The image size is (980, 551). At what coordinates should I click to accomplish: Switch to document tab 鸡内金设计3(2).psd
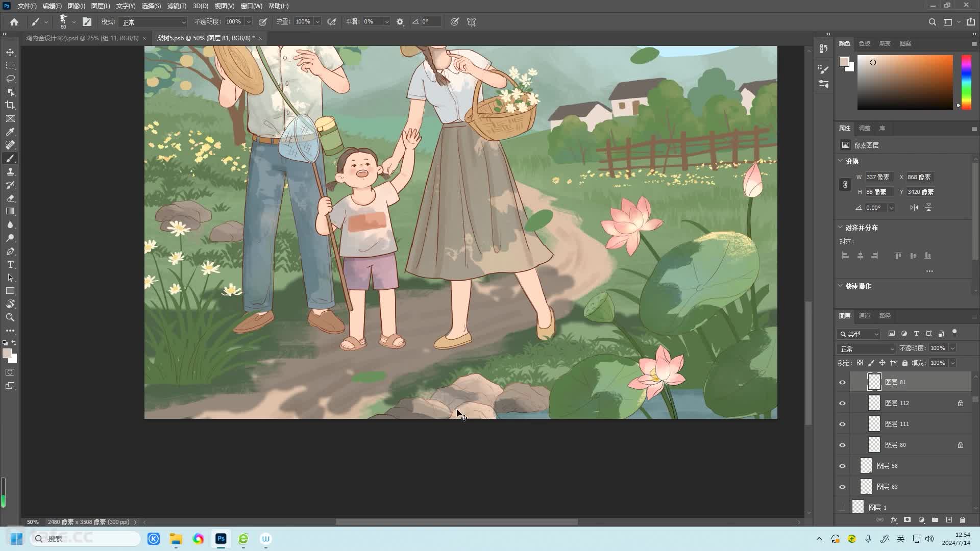coord(82,38)
